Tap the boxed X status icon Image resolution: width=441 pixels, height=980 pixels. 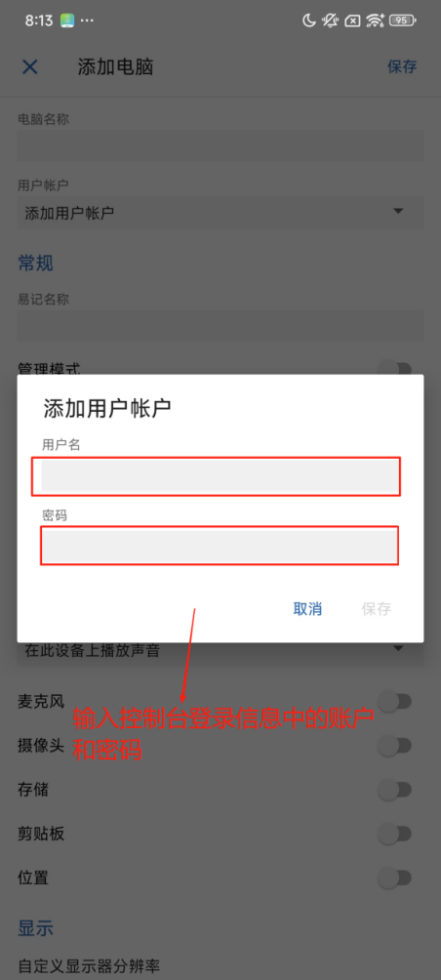[x=352, y=20]
